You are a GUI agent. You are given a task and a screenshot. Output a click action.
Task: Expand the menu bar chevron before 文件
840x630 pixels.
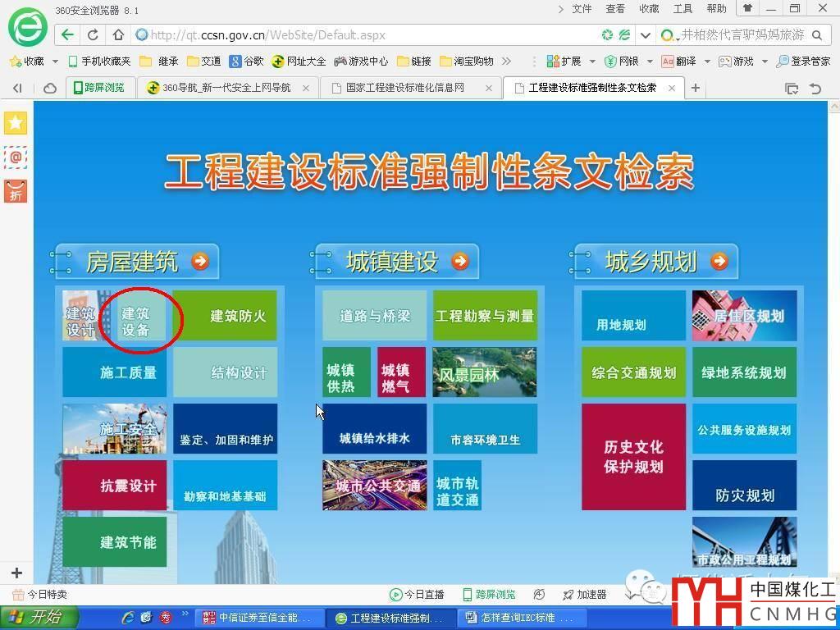pos(561,8)
